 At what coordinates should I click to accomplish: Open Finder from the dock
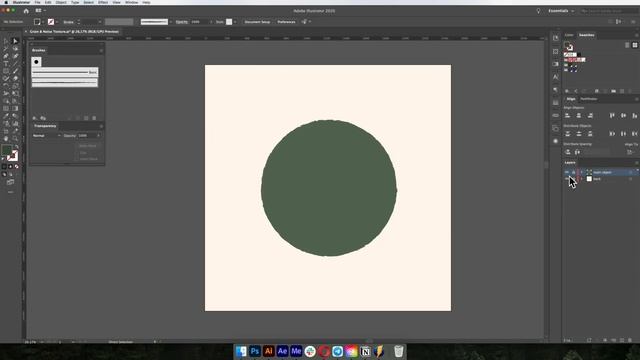coord(241,351)
